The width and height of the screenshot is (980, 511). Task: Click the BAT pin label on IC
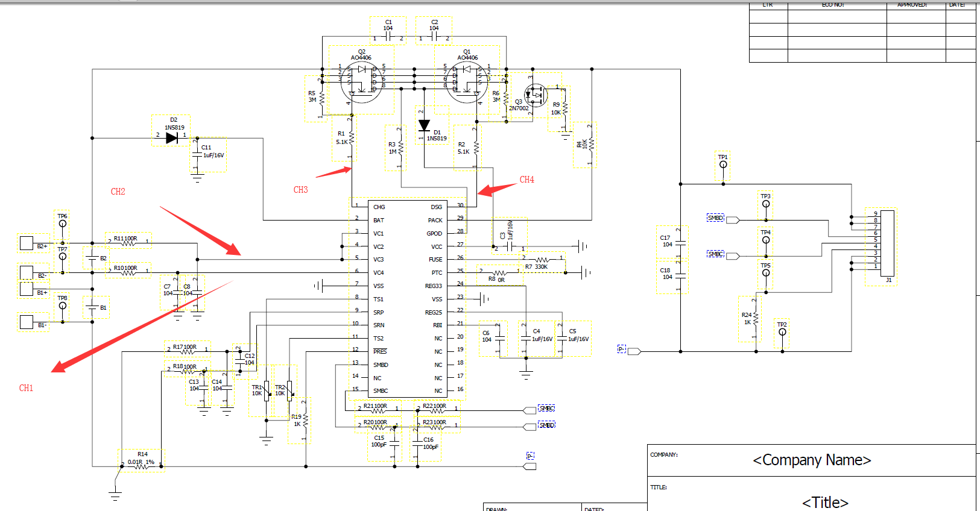tap(378, 221)
